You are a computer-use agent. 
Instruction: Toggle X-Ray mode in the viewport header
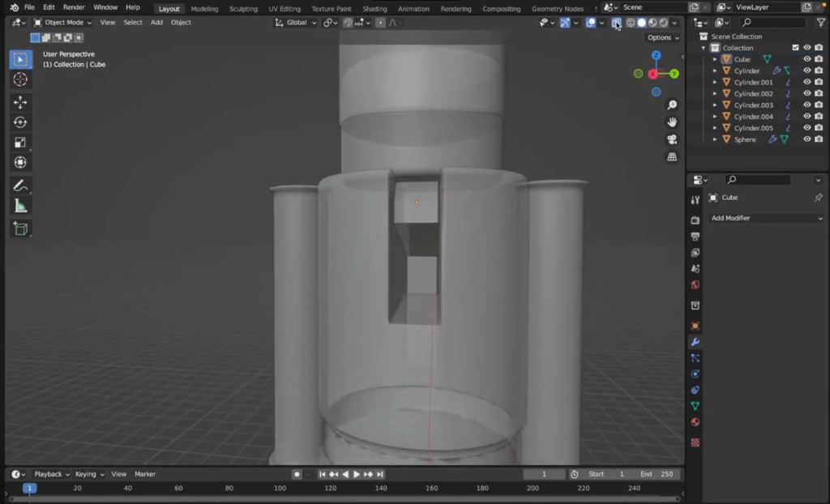(617, 23)
